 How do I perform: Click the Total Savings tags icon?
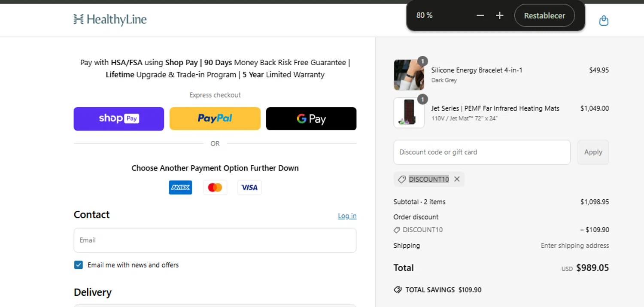click(398, 290)
